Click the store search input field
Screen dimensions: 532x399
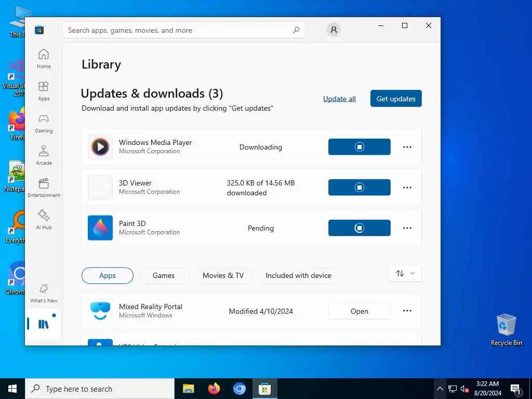point(183,30)
